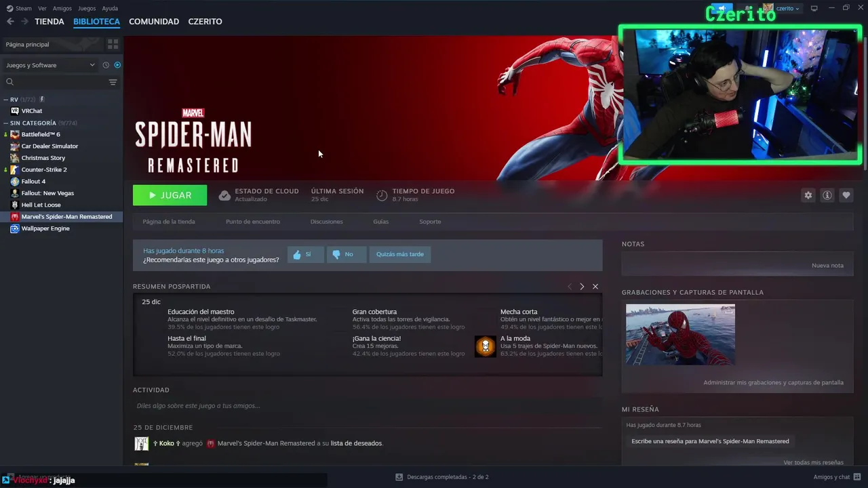Show recent games via clock icon
This screenshot has width=868, height=488.
click(106, 65)
